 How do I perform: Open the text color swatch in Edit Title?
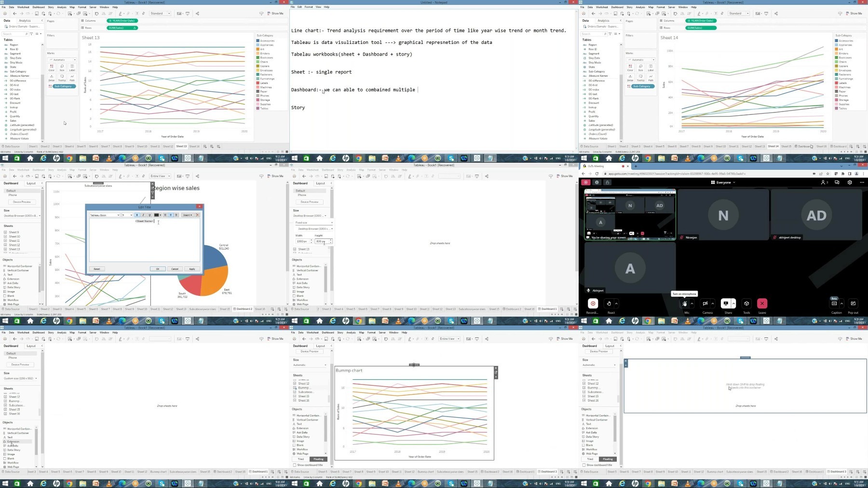pos(157,215)
